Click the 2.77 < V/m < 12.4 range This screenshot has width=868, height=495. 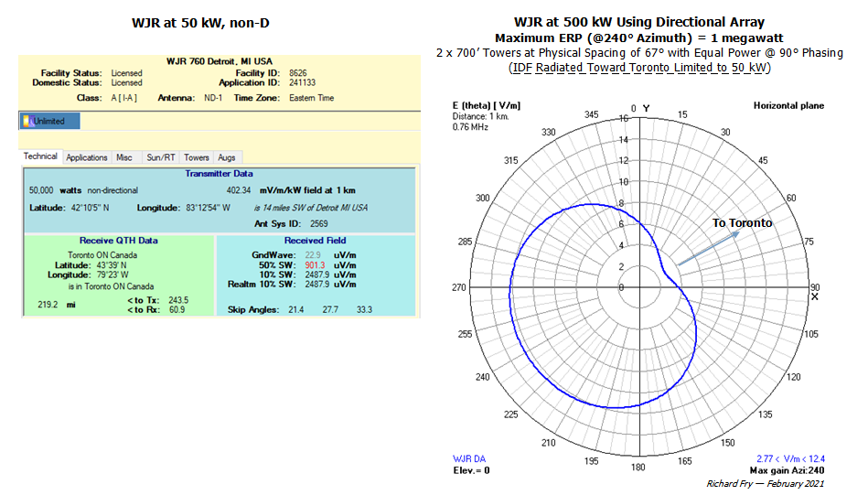[790, 459]
